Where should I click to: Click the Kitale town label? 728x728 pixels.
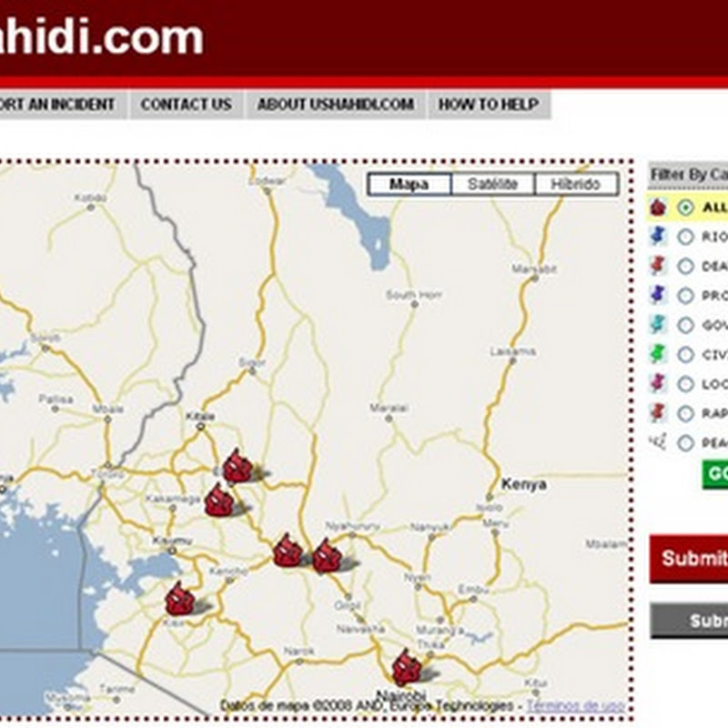pyautogui.click(x=200, y=416)
